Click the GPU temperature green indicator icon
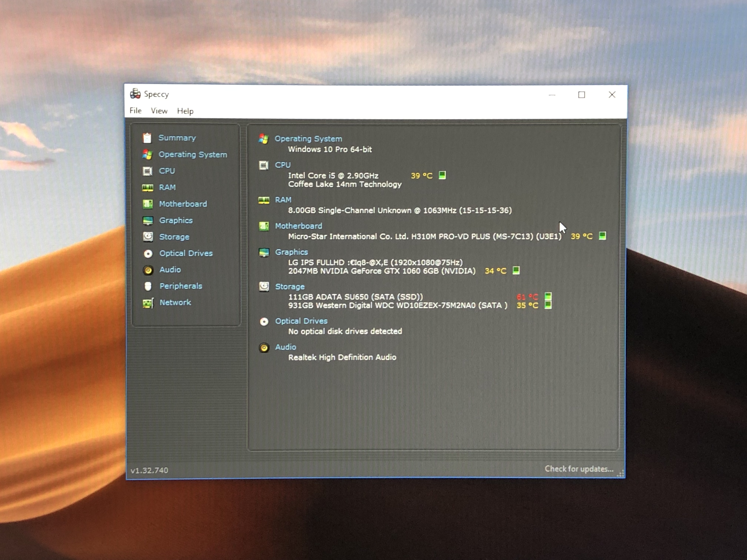Image resolution: width=747 pixels, height=560 pixels. pos(516,270)
